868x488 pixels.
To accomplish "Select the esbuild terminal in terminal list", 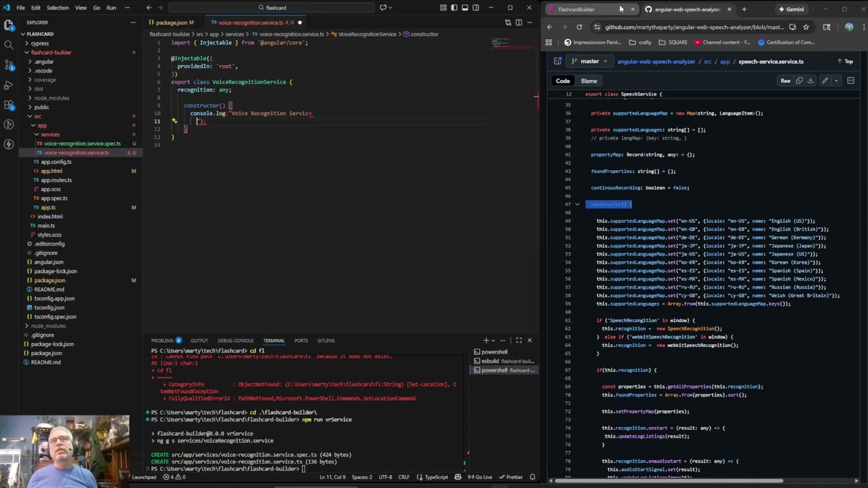I will point(504,361).
